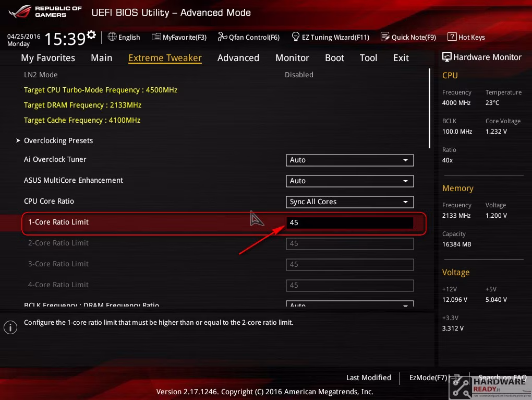Click the Last Modified button
The height and width of the screenshot is (400, 532).
[x=368, y=378]
